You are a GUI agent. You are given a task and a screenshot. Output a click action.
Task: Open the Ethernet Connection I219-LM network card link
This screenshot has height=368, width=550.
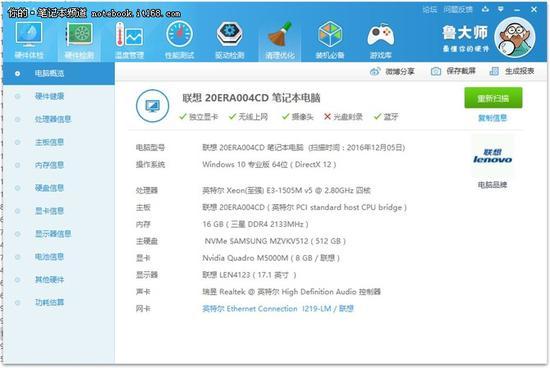pos(278,309)
